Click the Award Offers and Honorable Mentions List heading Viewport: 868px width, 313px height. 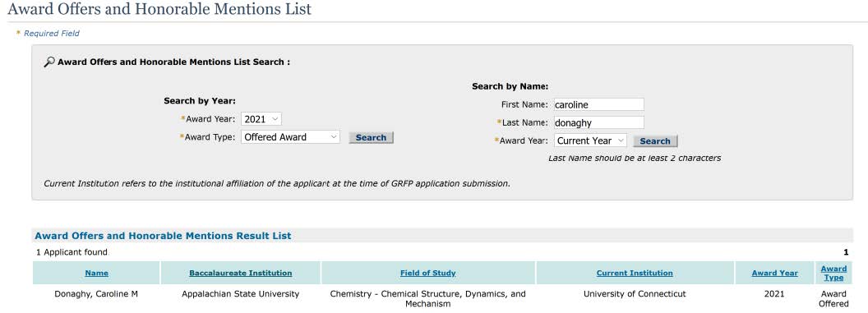(x=159, y=9)
